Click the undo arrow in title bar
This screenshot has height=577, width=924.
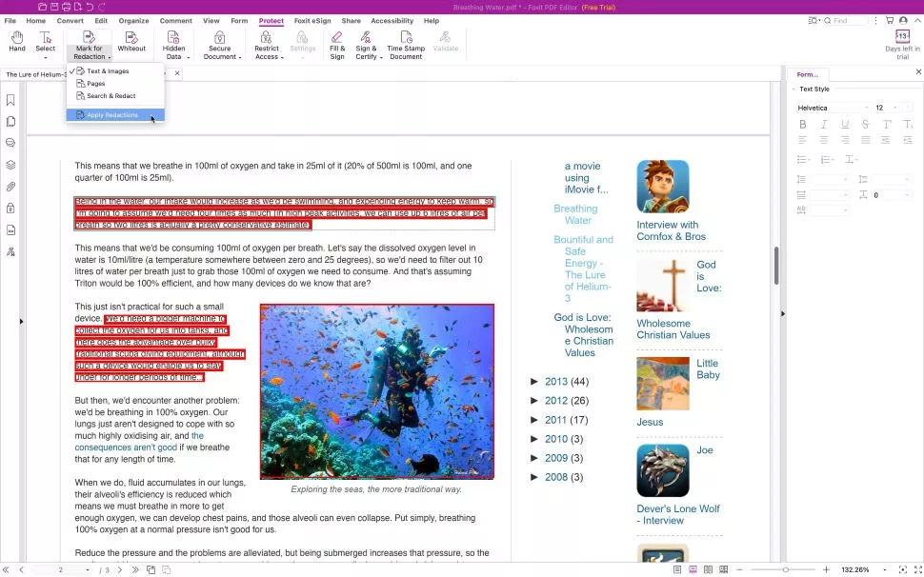[x=90, y=7]
